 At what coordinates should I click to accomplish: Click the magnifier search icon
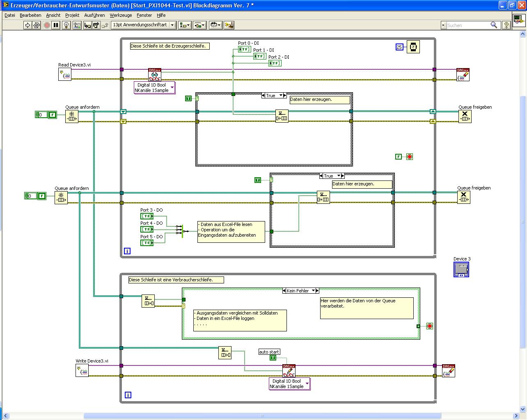(x=494, y=25)
